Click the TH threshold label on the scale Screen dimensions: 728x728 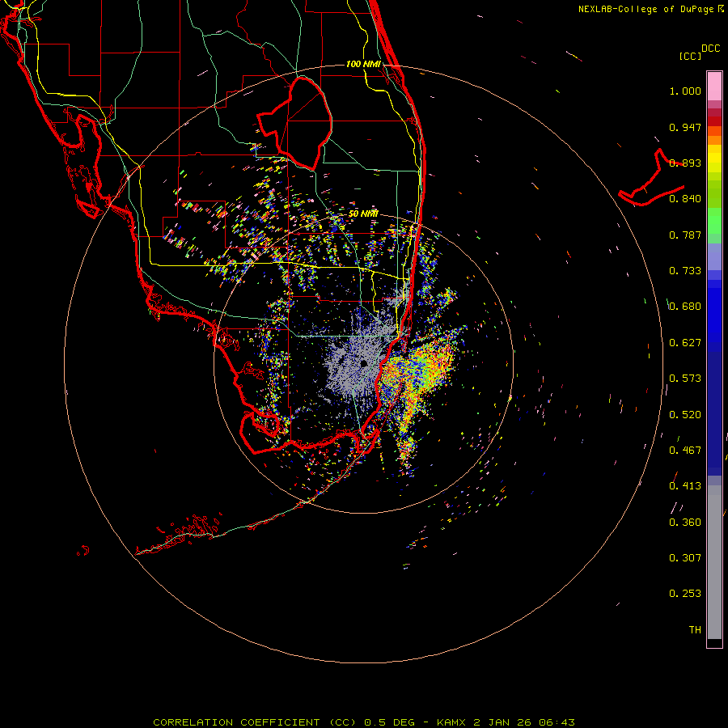(695, 630)
